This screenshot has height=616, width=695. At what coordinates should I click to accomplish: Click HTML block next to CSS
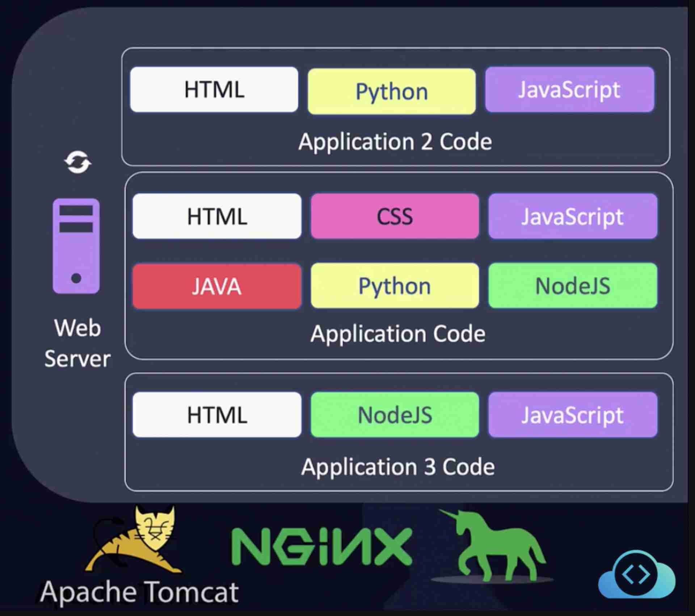click(x=217, y=216)
